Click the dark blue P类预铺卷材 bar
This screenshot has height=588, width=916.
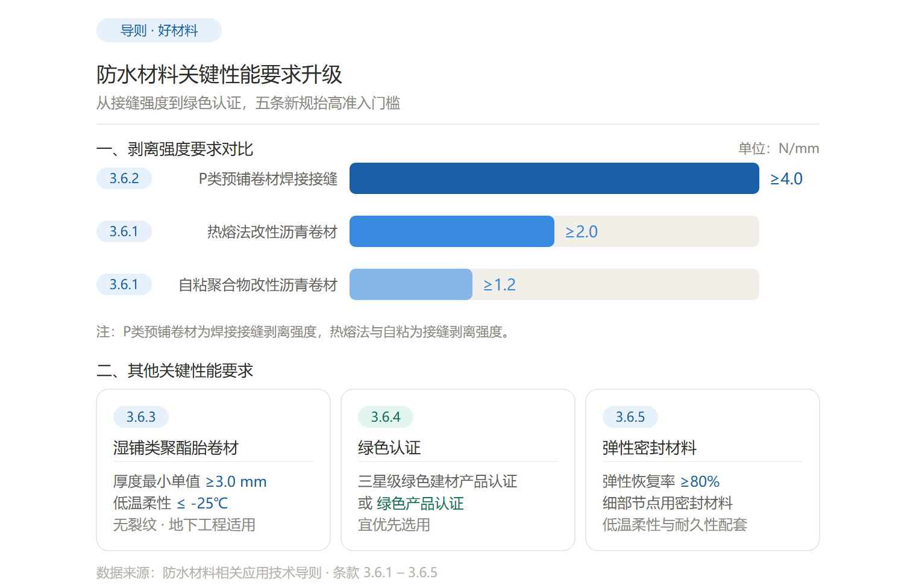point(554,178)
